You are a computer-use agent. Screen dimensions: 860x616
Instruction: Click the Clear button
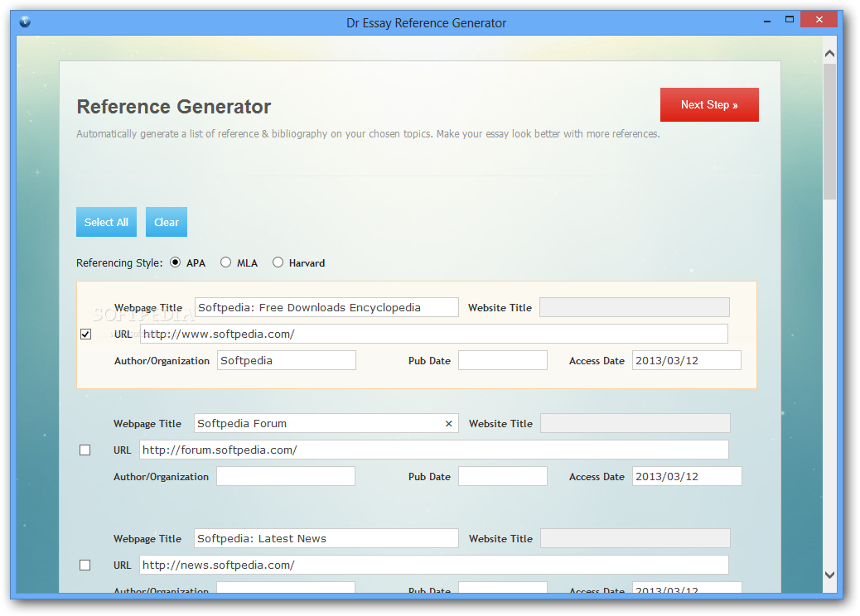(167, 222)
